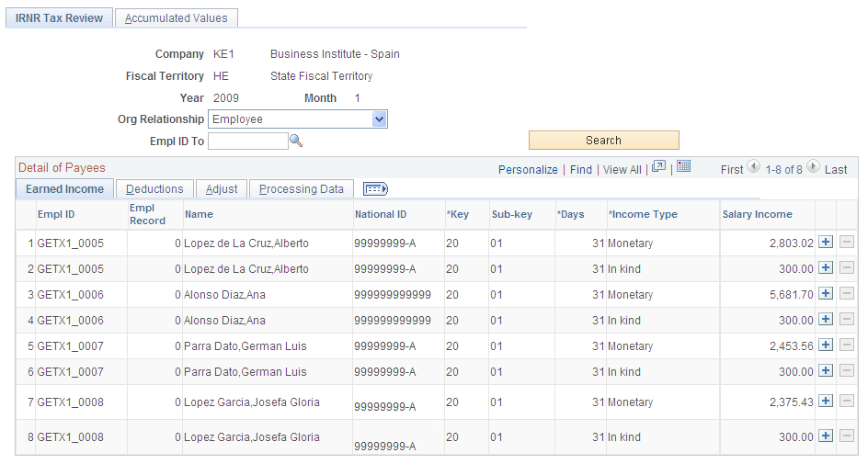
Task: Select the Earned Income tab
Action: tap(64, 188)
